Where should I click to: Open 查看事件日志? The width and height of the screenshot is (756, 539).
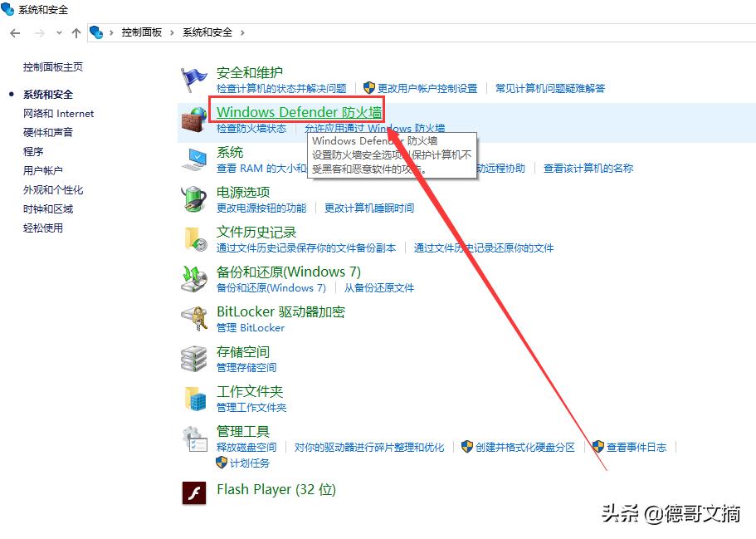click(636, 446)
